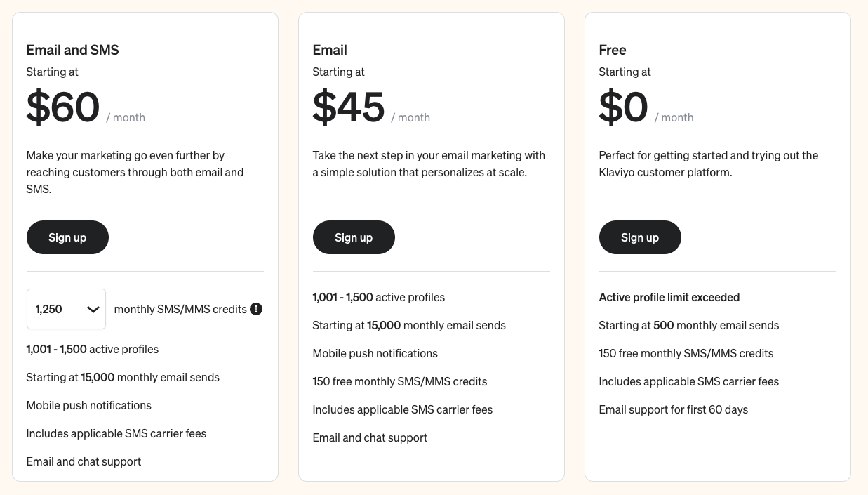Click the "Email and SMS" plan heading

pos(73,50)
